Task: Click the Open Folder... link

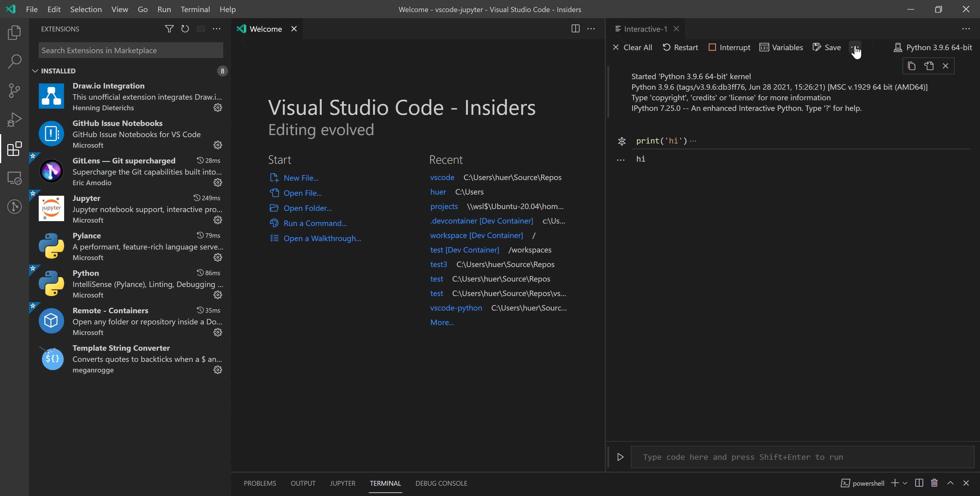Action: click(307, 208)
